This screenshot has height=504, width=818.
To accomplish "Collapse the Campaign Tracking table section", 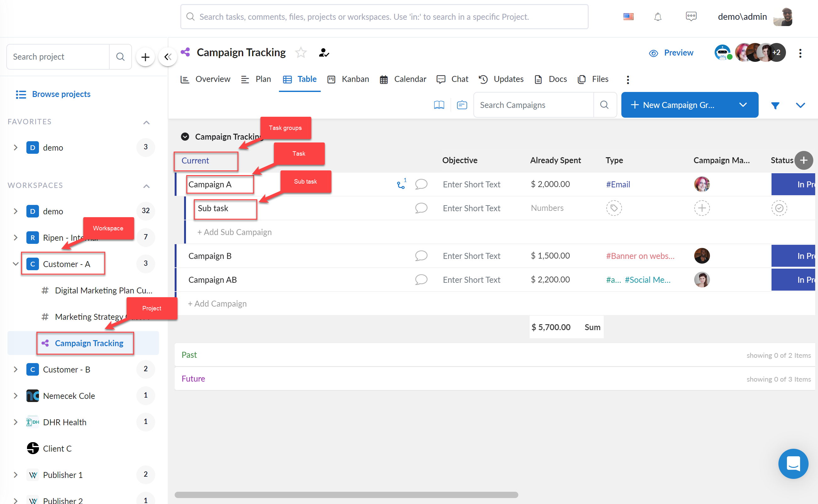I will (185, 137).
